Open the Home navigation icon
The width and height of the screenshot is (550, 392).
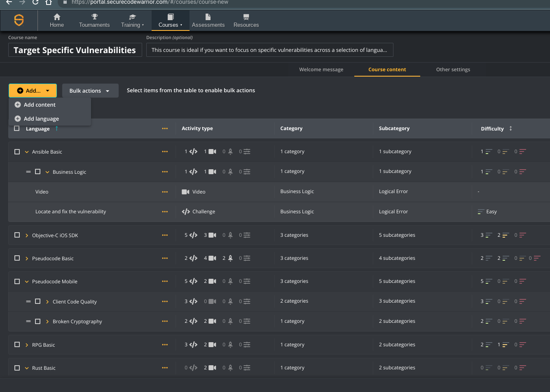tap(57, 18)
